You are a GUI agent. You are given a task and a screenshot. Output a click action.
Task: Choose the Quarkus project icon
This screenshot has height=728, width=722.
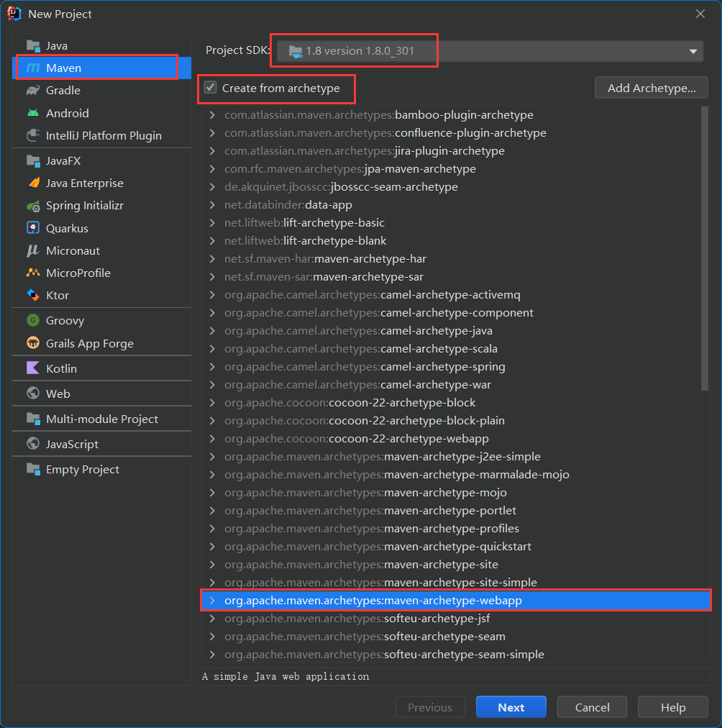[33, 228]
